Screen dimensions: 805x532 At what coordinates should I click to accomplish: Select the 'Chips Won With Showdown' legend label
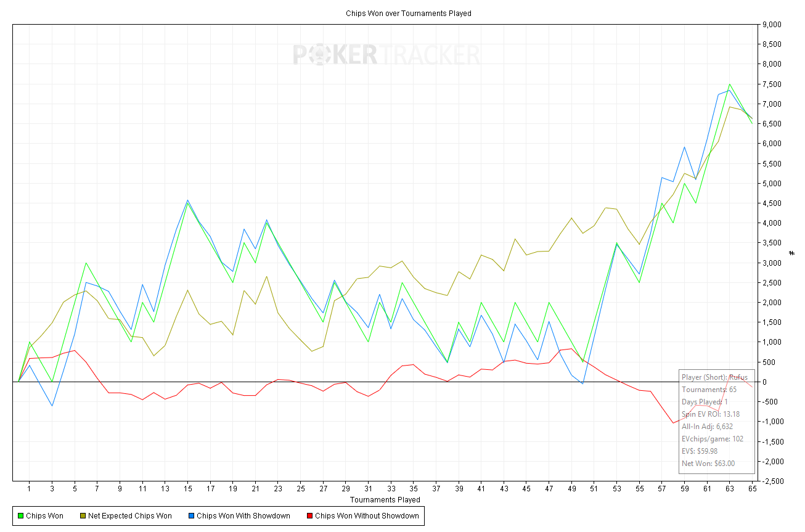tap(243, 516)
